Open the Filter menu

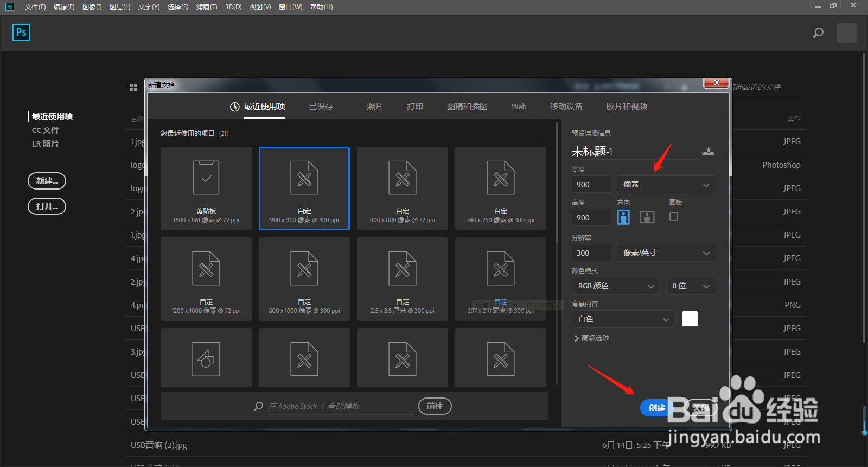pyautogui.click(x=207, y=7)
